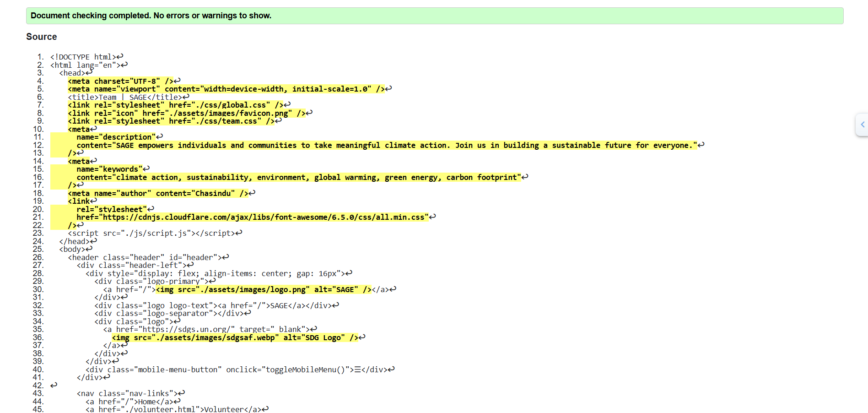Click the logo logo-text SAGE line
Image resolution: width=868 pixels, height=413 pixels.
216,305
